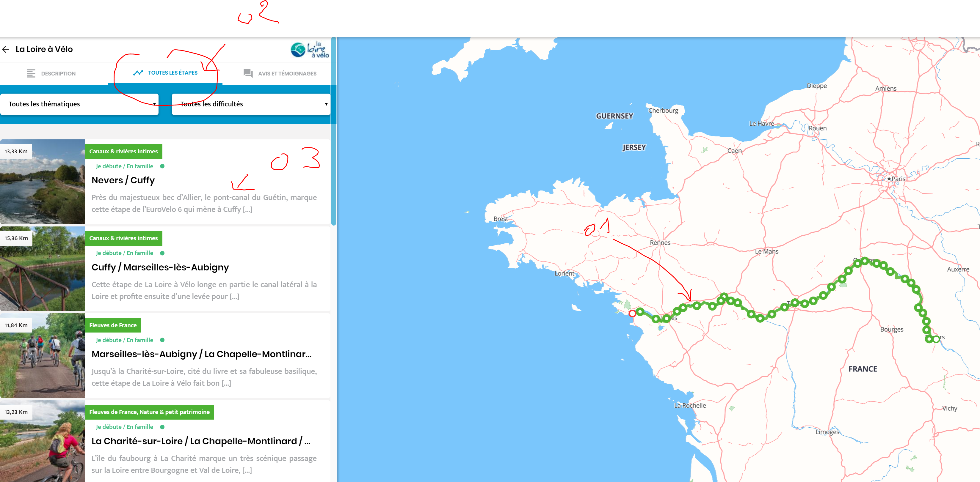Click the 15,36 Km distance badge

16,238
